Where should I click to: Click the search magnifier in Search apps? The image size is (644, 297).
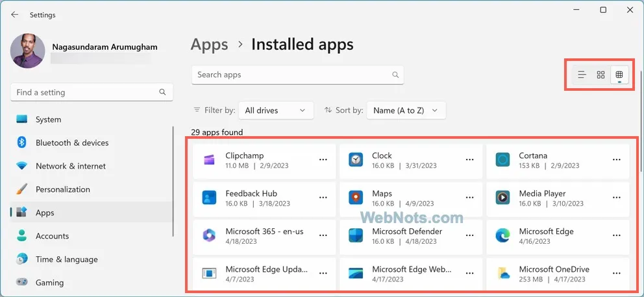[x=395, y=75]
